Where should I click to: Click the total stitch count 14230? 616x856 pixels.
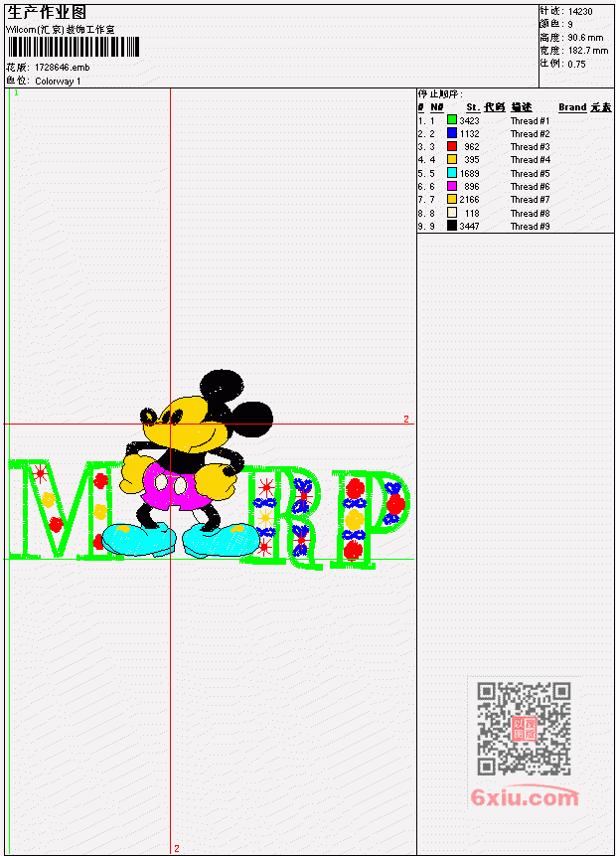pos(580,11)
